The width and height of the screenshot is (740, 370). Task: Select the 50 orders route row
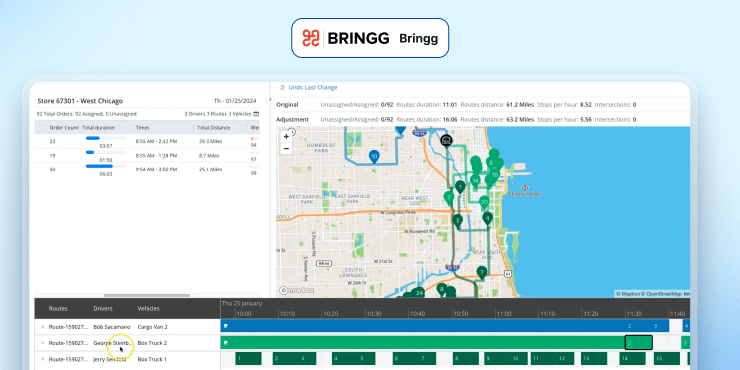(x=147, y=169)
